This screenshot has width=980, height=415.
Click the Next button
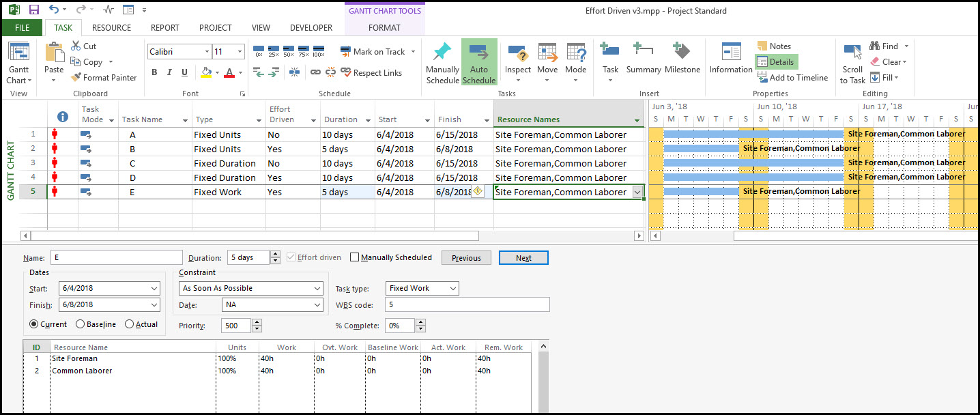pos(523,258)
